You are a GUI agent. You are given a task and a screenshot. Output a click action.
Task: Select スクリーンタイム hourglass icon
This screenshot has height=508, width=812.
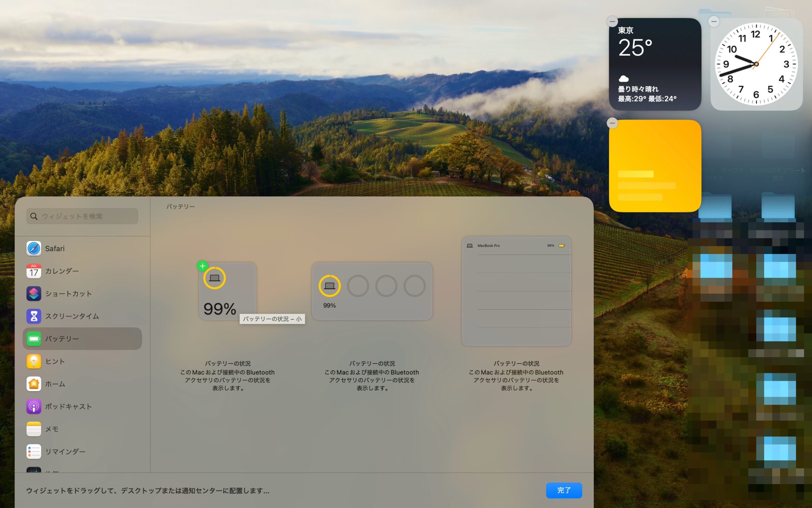coord(34,316)
